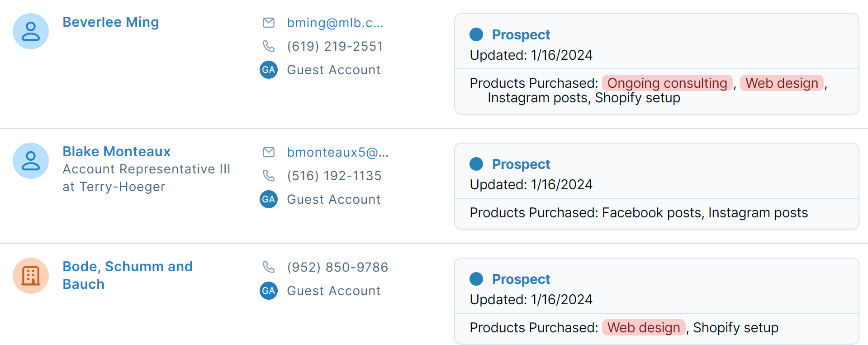Click the building icon for Bode, Schumm and Bauch
The width and height of the screenshot is (868, 345).
pos(30,275)
